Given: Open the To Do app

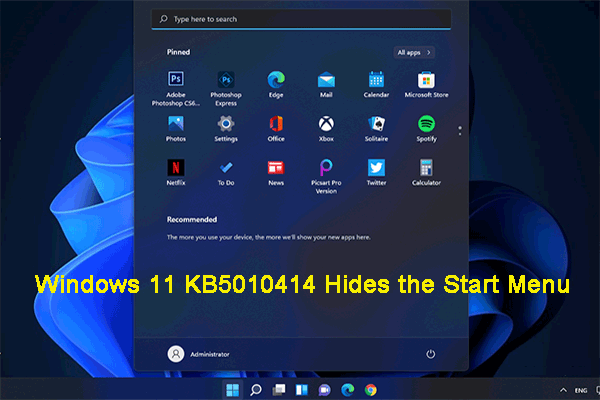Looking at the screenshot, I should 226,173.
